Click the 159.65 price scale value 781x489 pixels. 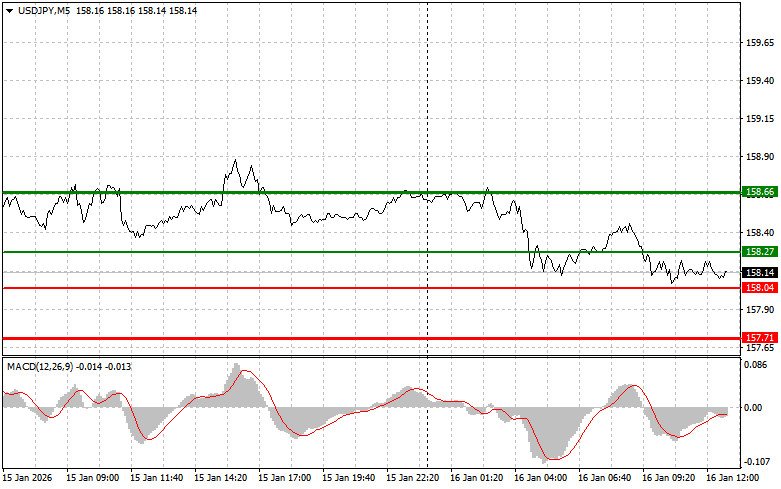point(761,43)
